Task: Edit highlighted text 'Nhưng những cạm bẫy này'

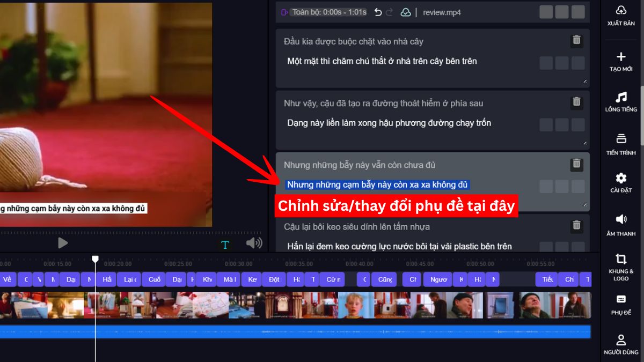Action: 377,184
